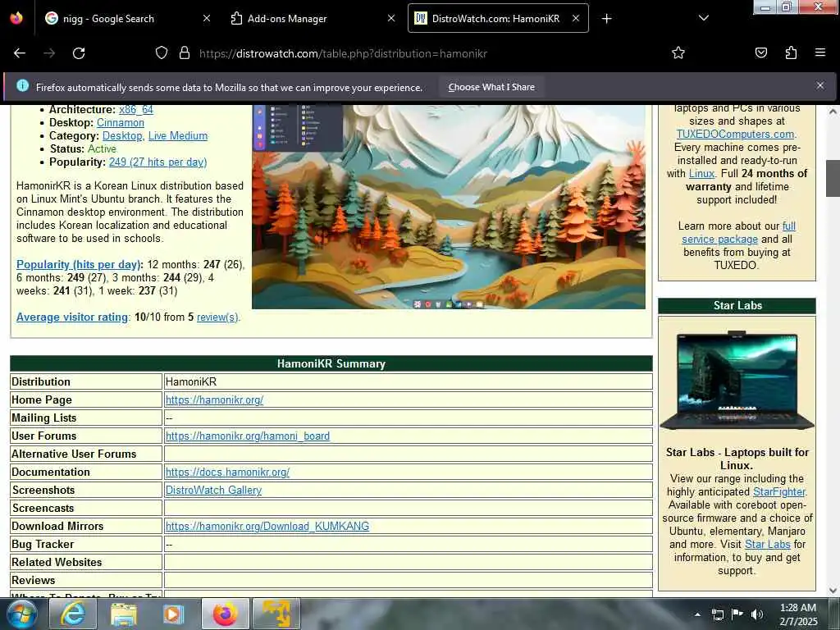Screen dimensions: 840x630
Task: Close the DistroWatch HamoniKR tab
Action: coord(576,18)
